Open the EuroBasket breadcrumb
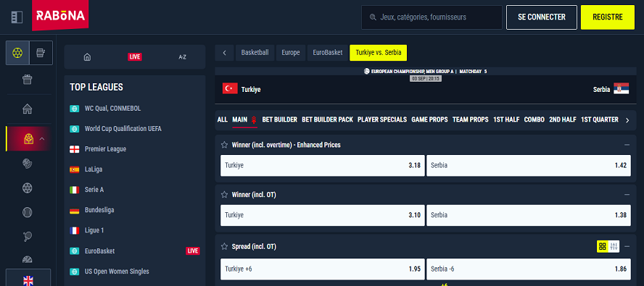The width and height of the screenshot is (644, 286). pos(327,53)
